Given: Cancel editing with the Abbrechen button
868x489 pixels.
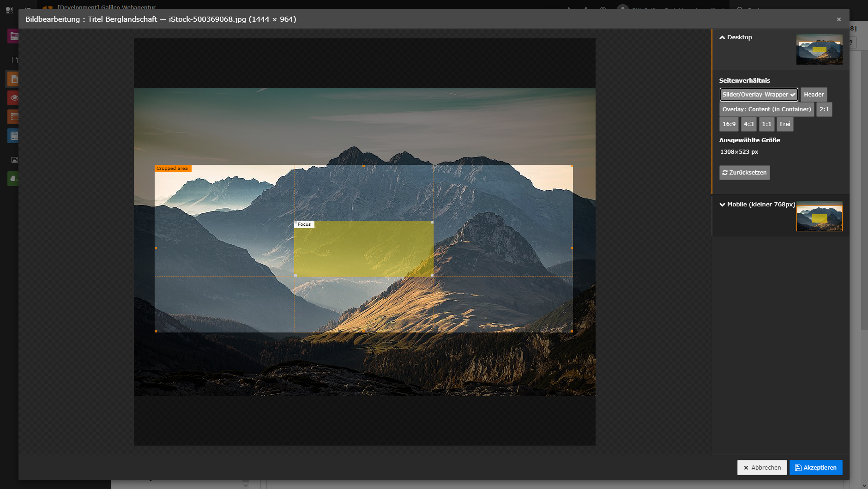Looking at the screenshot, I should (x=762, y=467).
